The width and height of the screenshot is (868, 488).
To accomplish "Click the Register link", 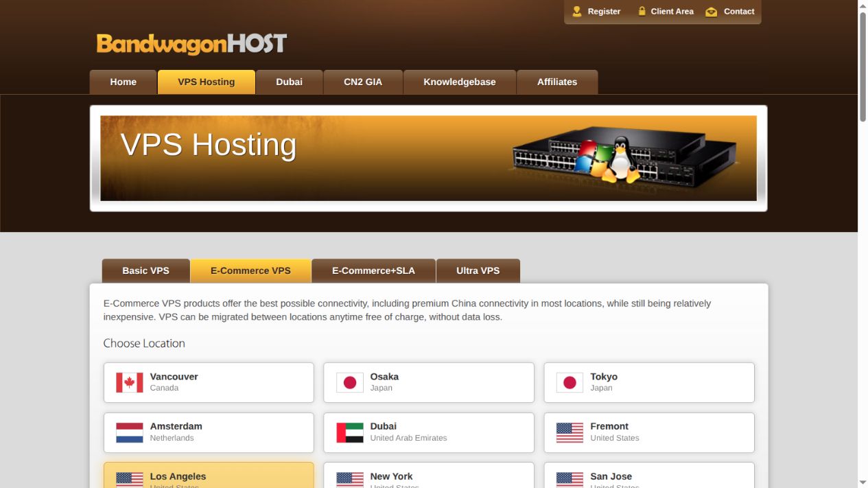I will tap(604, 11).
